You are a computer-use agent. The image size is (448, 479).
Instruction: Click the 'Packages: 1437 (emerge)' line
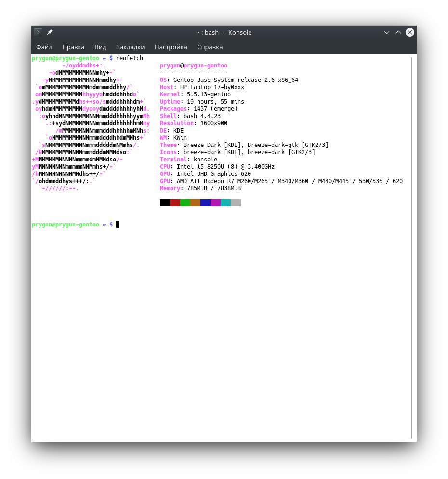tap(199, 109)
